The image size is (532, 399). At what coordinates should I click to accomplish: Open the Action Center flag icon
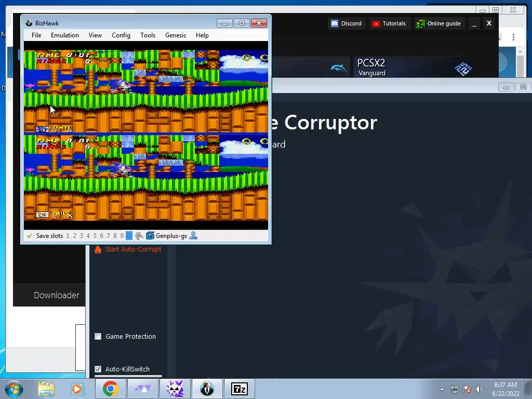click(x=467, y=389)
